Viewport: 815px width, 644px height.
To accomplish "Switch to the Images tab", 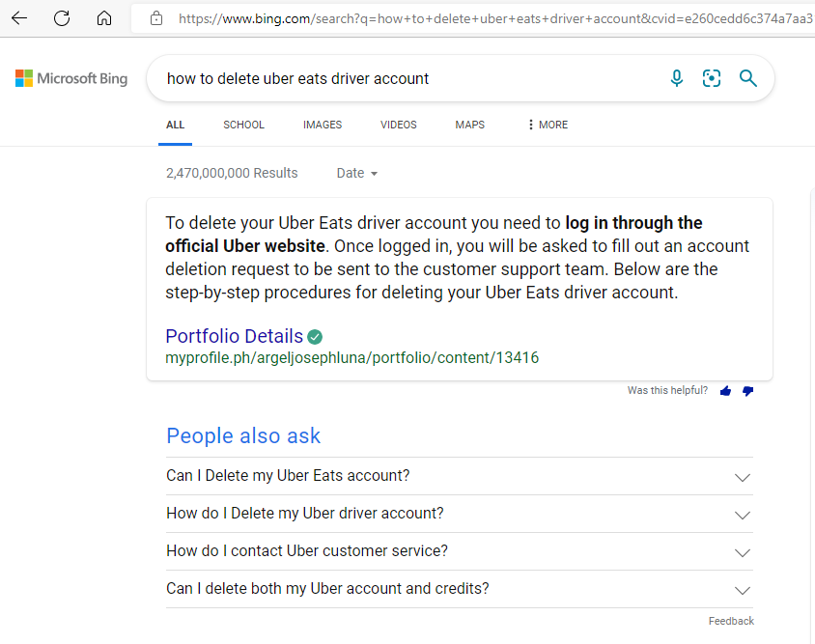I will (x=323, y=125).
